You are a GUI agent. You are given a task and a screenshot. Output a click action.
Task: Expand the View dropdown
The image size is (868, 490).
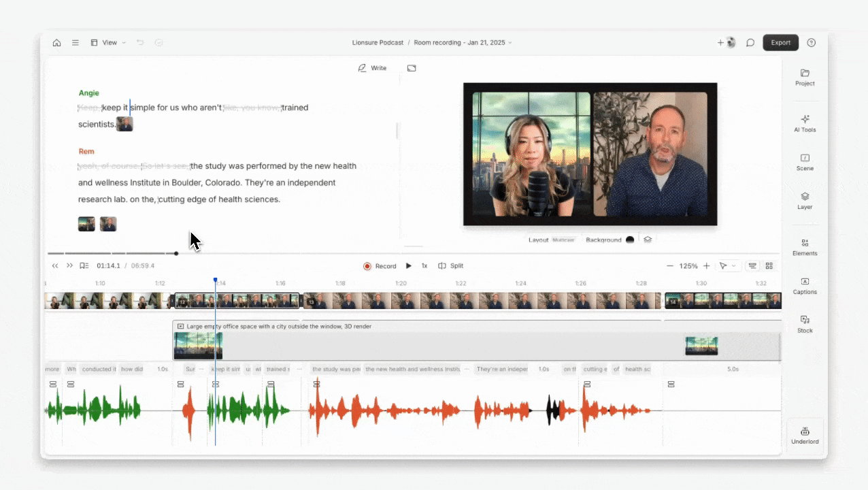[x=108, y=42]
